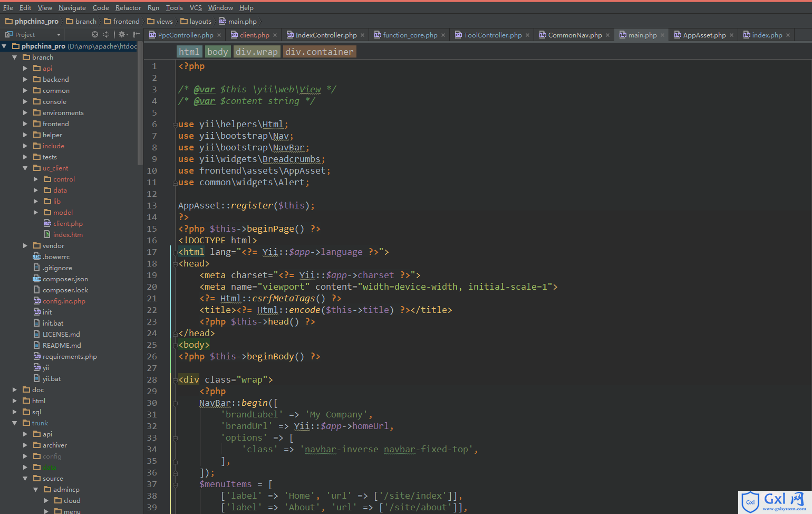Open the Navigate menu
This screenshot has width=812, height=514.
tap(72, 7)
